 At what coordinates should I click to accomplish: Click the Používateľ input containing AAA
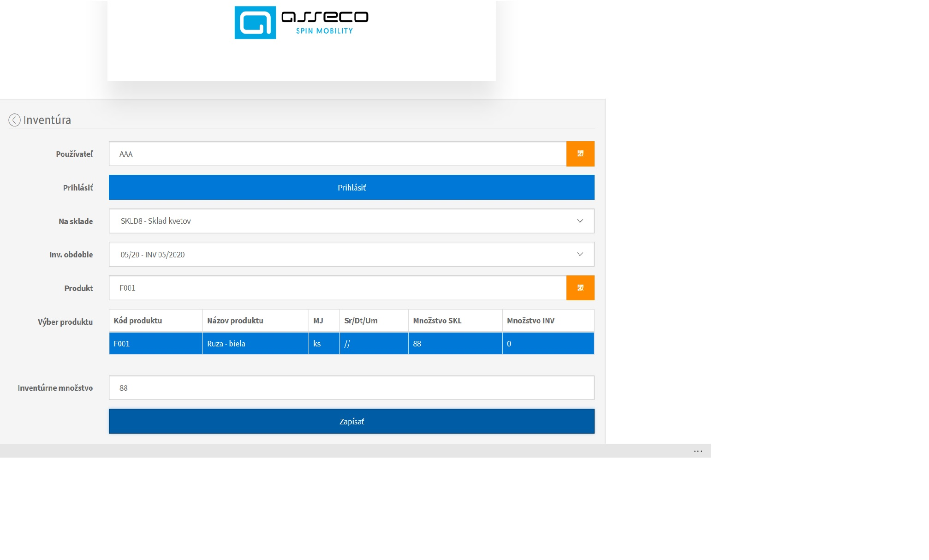click(x=338, y=154)
